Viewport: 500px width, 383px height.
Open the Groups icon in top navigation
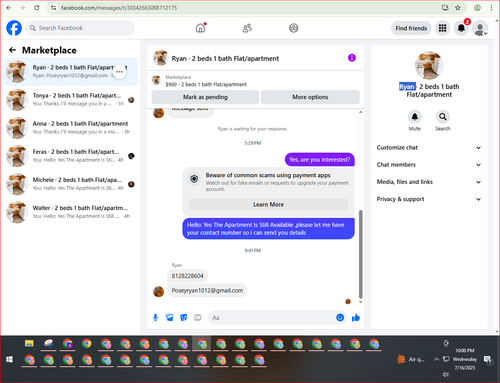[294, 28]
